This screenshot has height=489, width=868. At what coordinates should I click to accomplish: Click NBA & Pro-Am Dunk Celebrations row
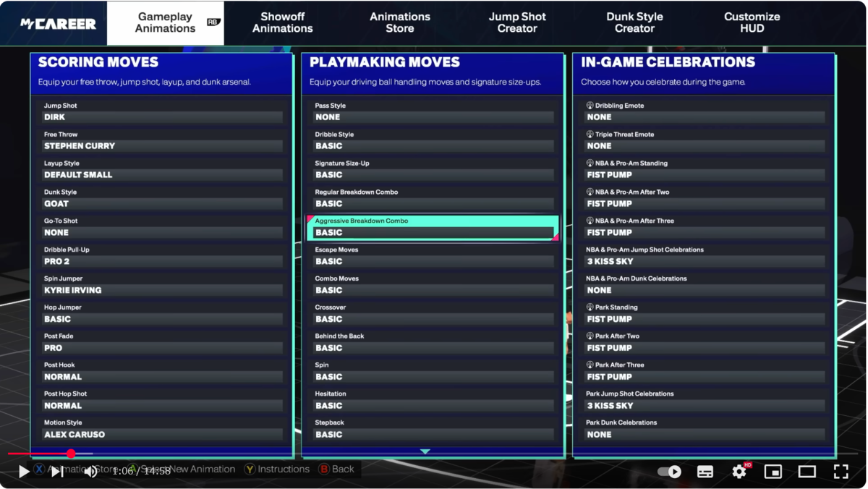pyautogui.click(x=705, y=285)
